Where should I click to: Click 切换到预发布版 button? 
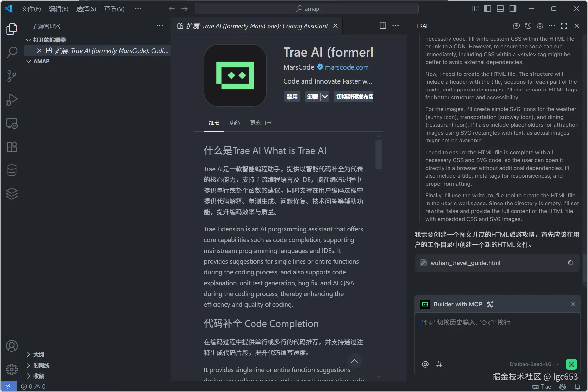(353, 97)
